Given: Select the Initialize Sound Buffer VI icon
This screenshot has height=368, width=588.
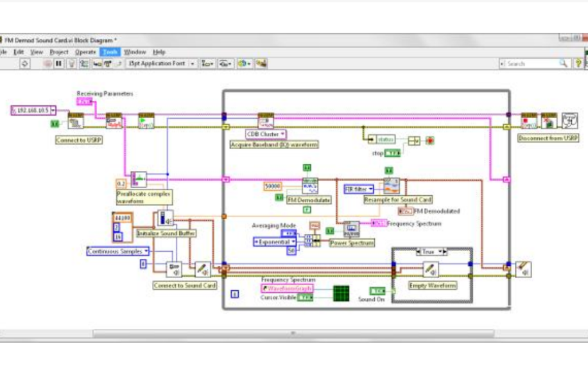Looking at the screenshot, I should coord(166,218).
